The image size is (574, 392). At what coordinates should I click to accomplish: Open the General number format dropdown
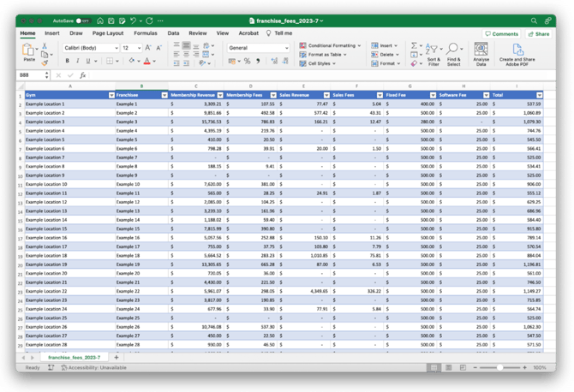(285, 48)
